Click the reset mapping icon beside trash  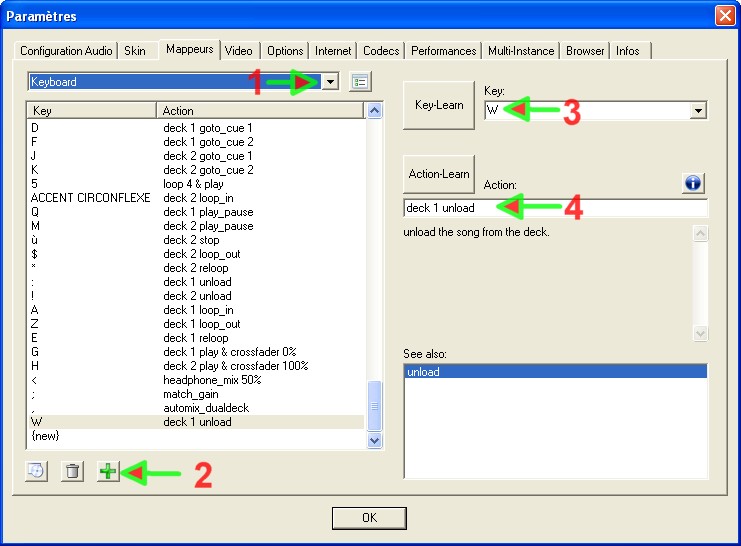coord(36,472)
